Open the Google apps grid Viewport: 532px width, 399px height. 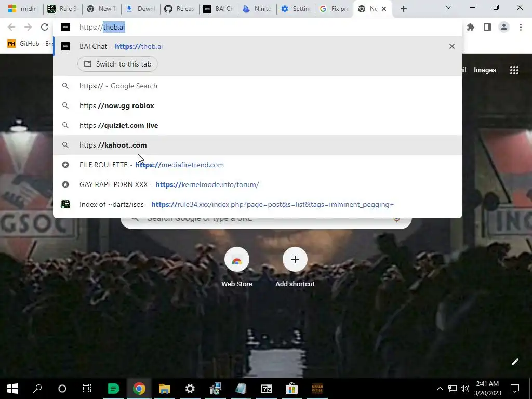[x=514, y=70]
